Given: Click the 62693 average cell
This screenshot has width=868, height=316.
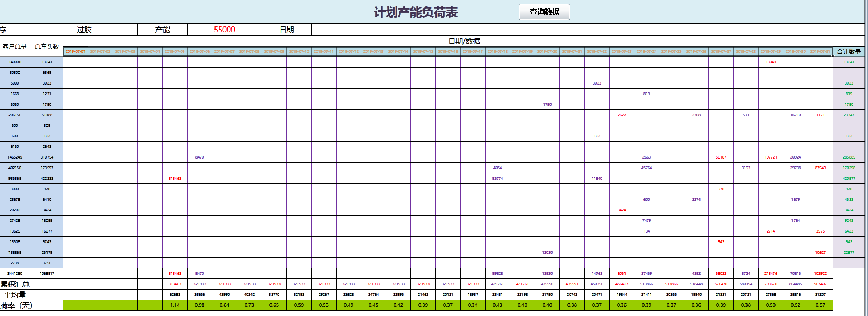Looking at the screenshot, I should tap(175, 295).
